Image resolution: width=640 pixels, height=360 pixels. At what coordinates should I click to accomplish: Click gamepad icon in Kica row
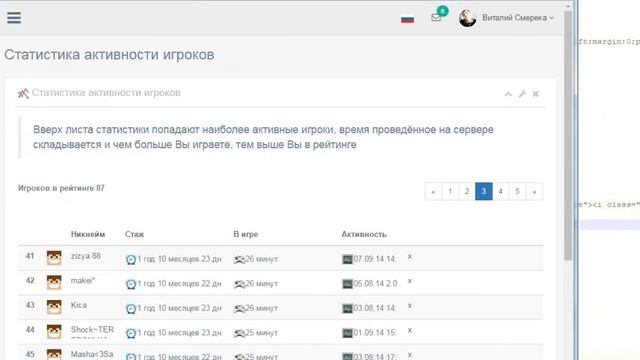pyautogui.click(x=239, y=309)
